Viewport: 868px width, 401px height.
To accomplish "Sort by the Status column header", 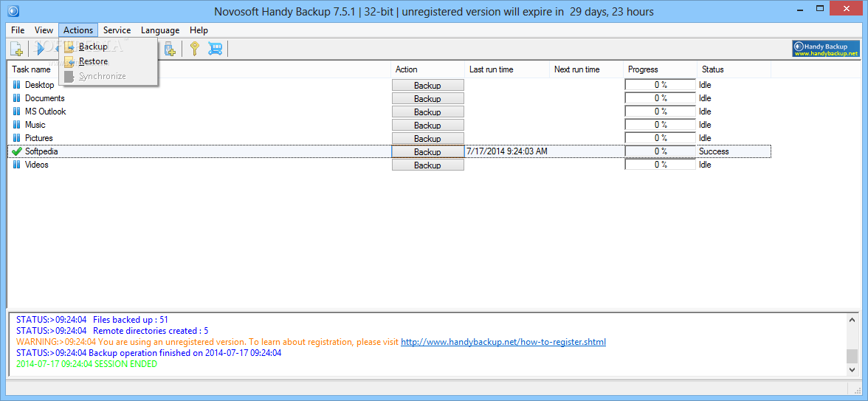I will point(734,69).
